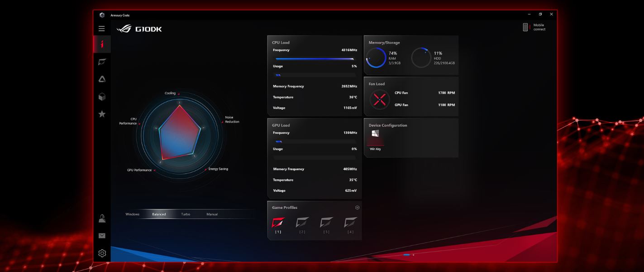The image size is (644, 272).
Task: Open the mail news icon
Action: coord(102,236)
